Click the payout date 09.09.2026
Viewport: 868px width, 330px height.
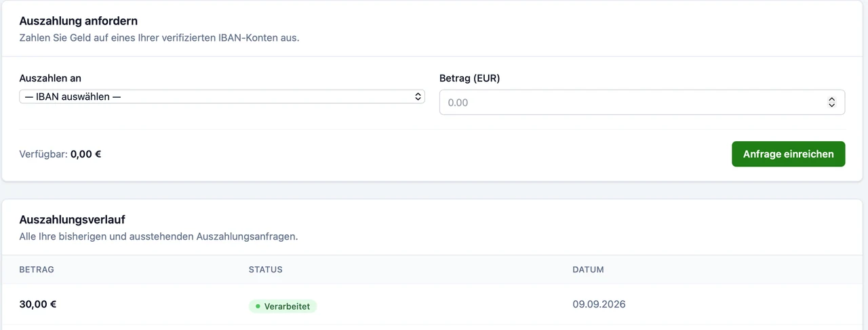coord(599,304)
